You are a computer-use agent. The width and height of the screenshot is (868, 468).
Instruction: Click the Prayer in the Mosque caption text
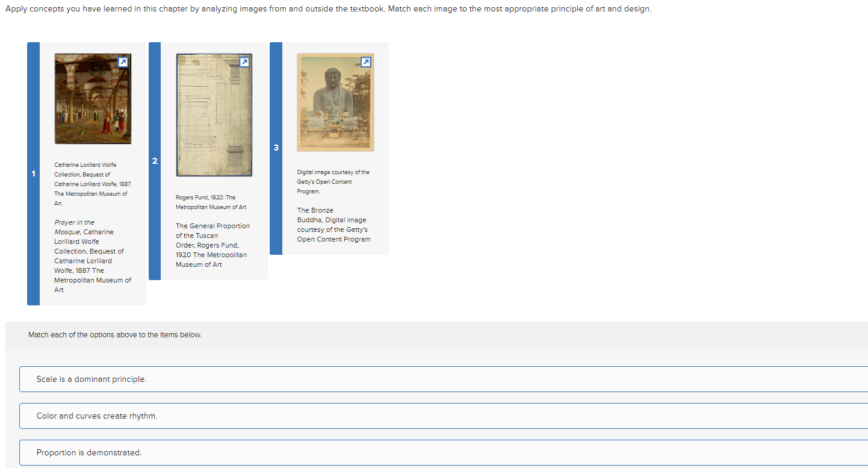click(x=93, y=256)
